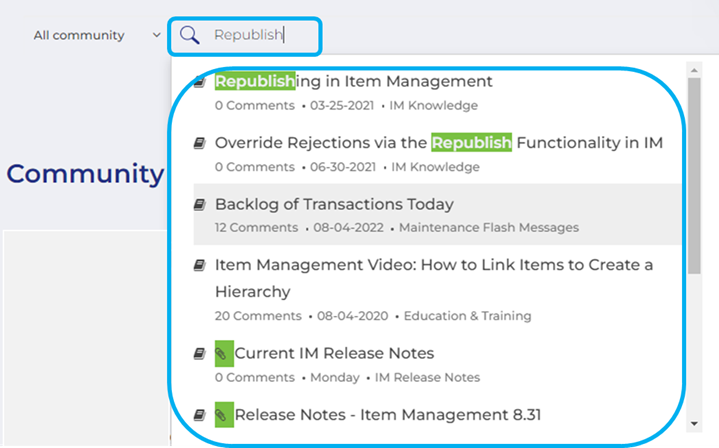Open Republishing in Item Management result
Screen dimensions: 719x448
[354, 82]
